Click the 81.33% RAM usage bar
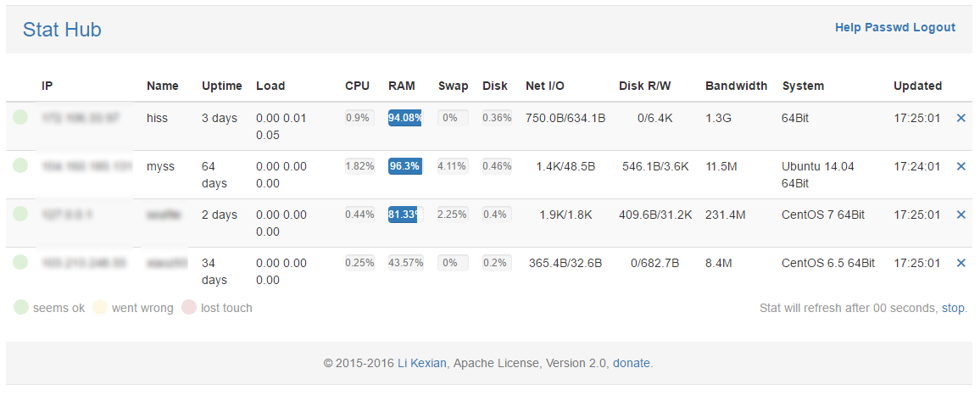 (404, 215)
